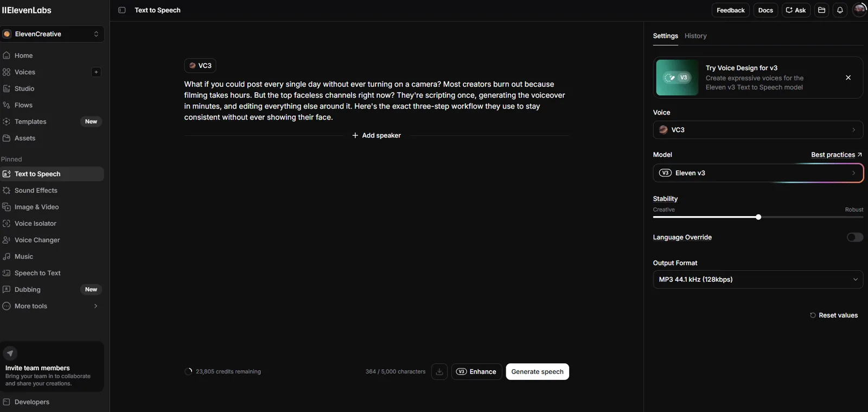Dismiss the Voice Design for v3 banner
868x412 pixels.
(x=848, y=78)
